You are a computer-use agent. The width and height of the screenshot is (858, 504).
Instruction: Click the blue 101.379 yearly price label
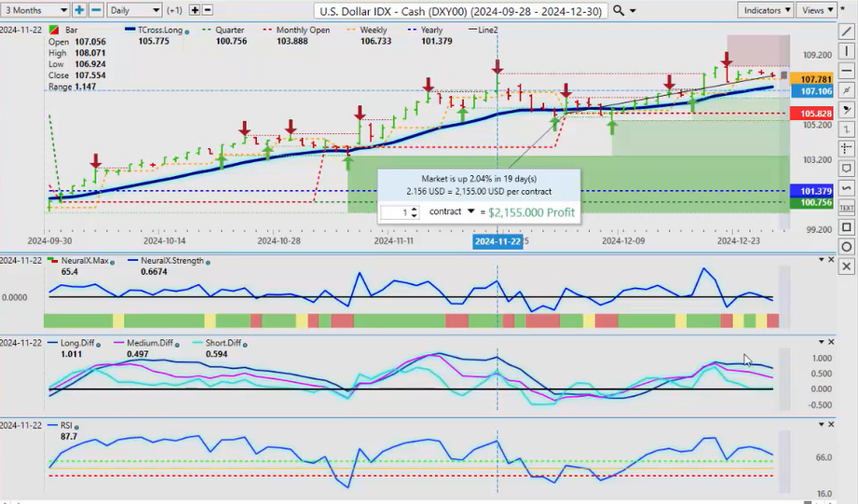coord(810,191)
